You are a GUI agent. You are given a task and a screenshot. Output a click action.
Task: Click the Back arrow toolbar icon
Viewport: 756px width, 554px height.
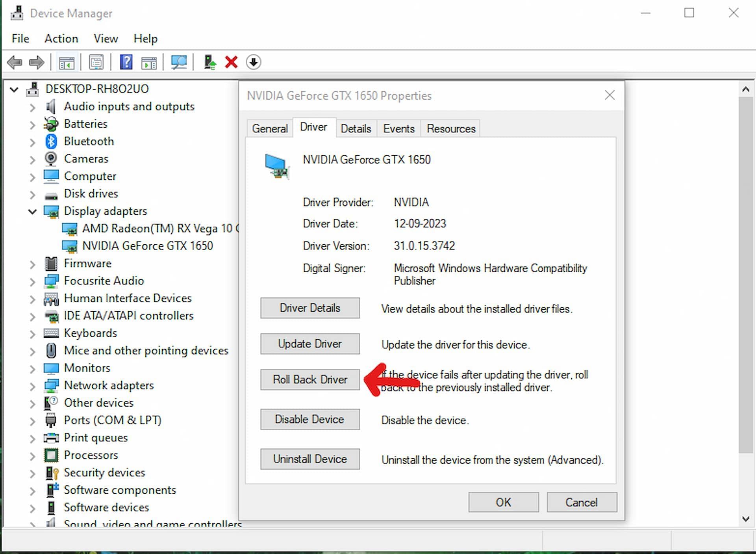(15, 62)
